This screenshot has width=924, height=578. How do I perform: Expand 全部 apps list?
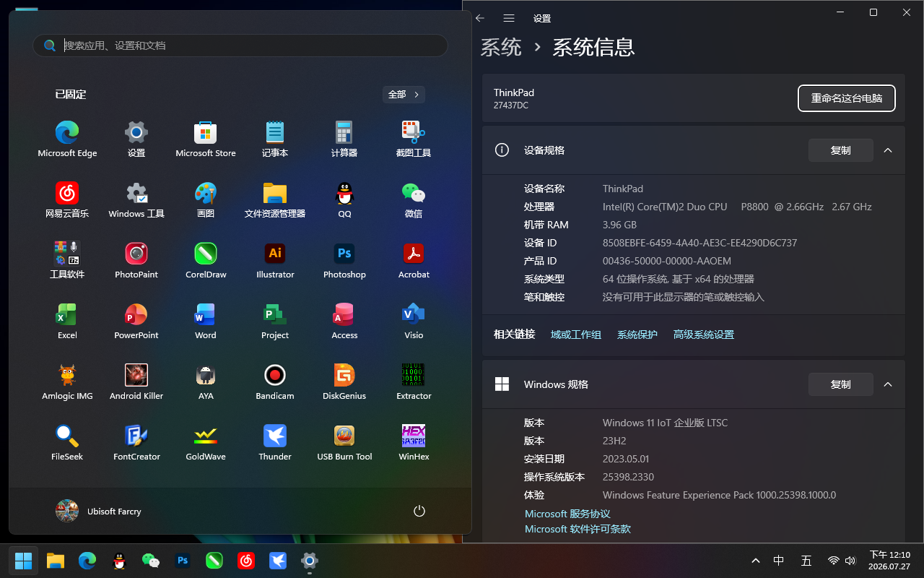404,95
